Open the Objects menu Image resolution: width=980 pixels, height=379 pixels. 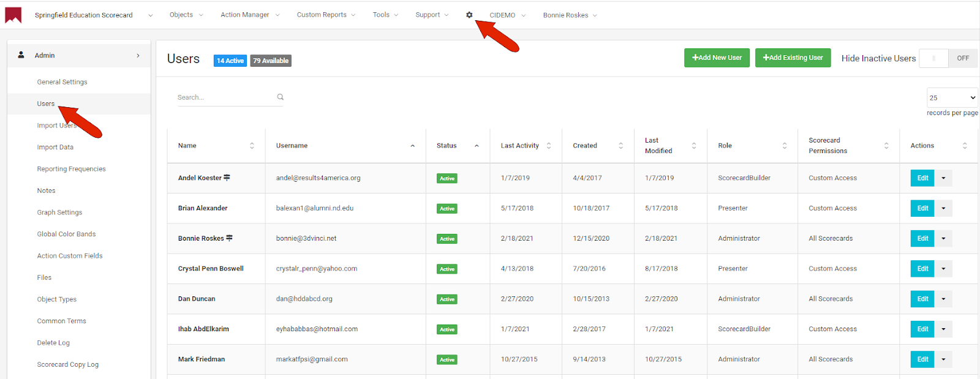[x=186, y=15]
